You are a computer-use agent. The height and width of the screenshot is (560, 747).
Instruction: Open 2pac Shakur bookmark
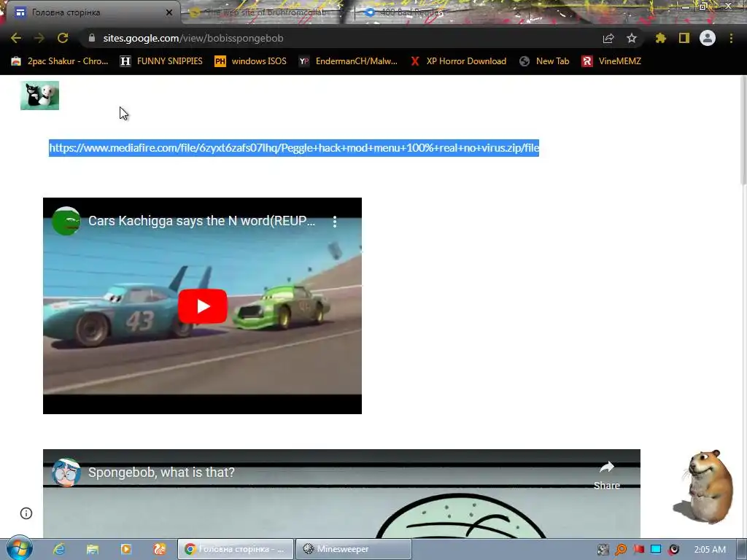tap(60, 61)
